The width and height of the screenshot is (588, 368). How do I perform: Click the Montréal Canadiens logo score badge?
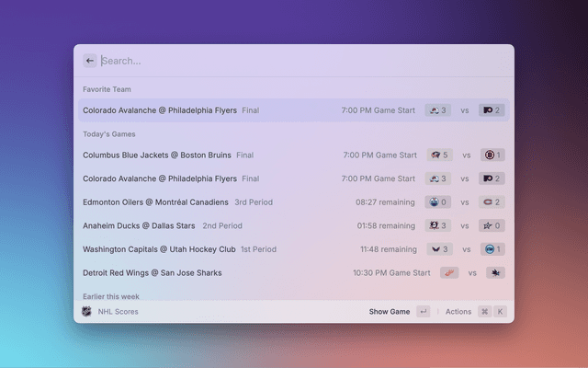tap(493, 202)
